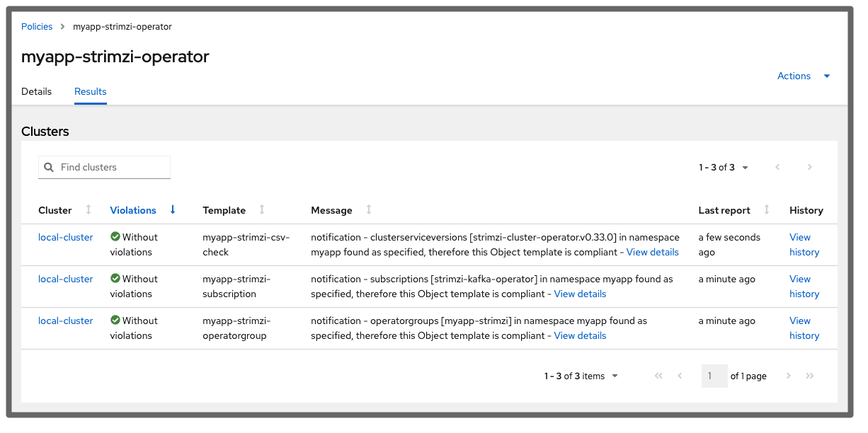Open View history for operatorgroup row
Screen dimensions: 868x433
804,328
